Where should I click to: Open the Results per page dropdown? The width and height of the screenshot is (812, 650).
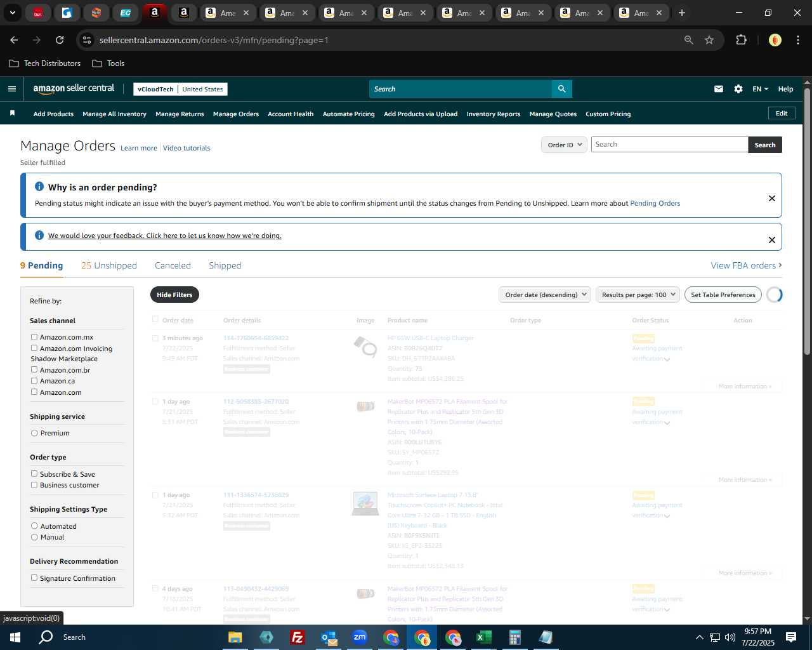638,295
